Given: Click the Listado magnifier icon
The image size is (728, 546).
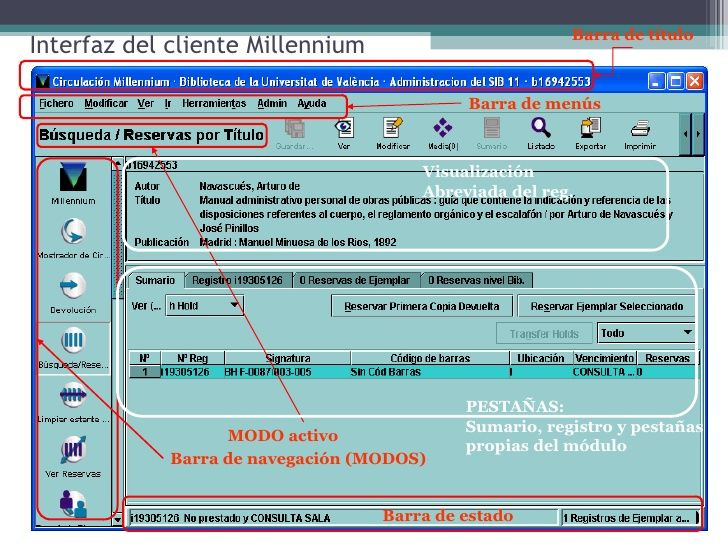Looking at the screenshot, I should [541, 128].
